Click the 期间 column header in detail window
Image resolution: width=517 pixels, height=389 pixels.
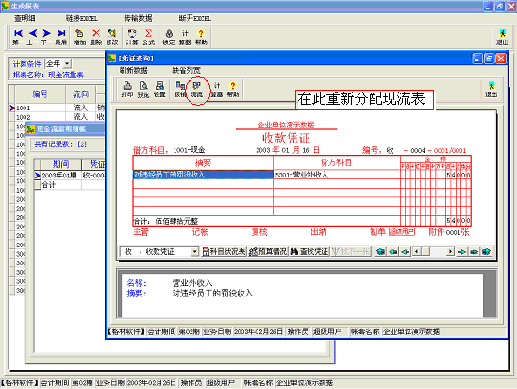[x=61, y=164]
